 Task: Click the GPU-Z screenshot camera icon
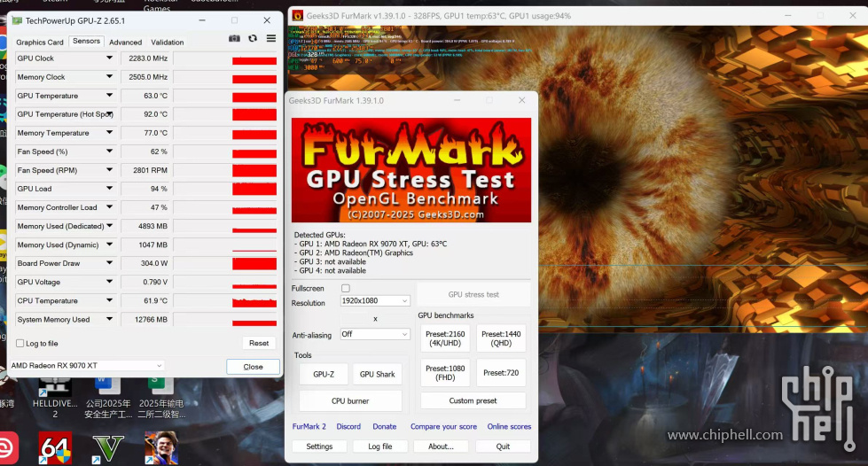pos(234,38)
